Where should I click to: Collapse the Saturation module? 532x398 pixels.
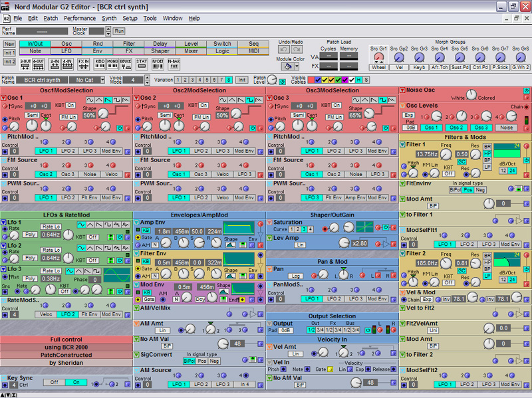(x=269, y=223)
